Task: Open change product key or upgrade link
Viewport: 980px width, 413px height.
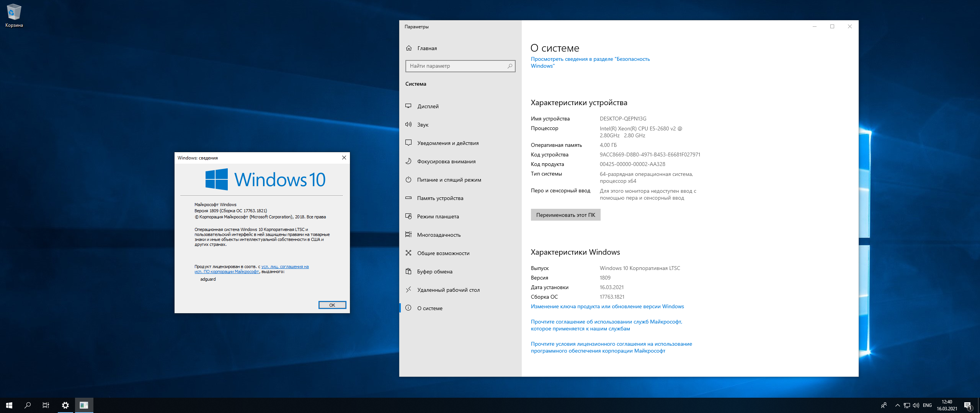Action: 607,306
